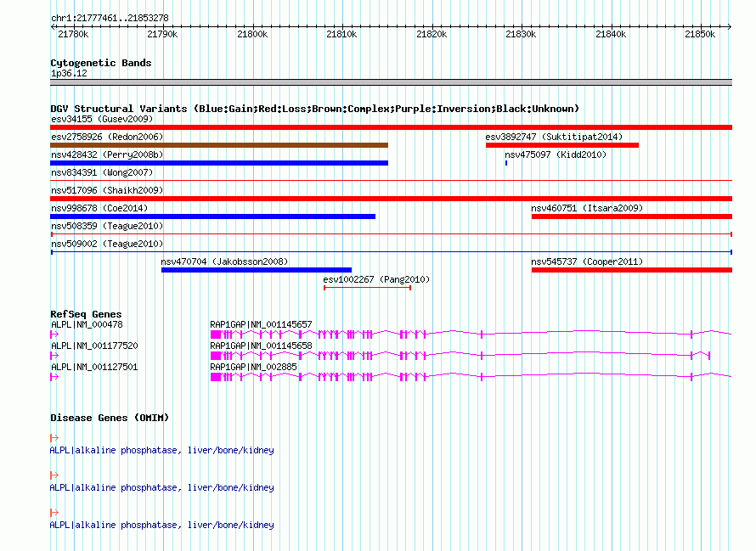Screen dimensions: 756x551
Task: Click the nsv508359 (Teague2010) red line
Action: pos(391,234)
